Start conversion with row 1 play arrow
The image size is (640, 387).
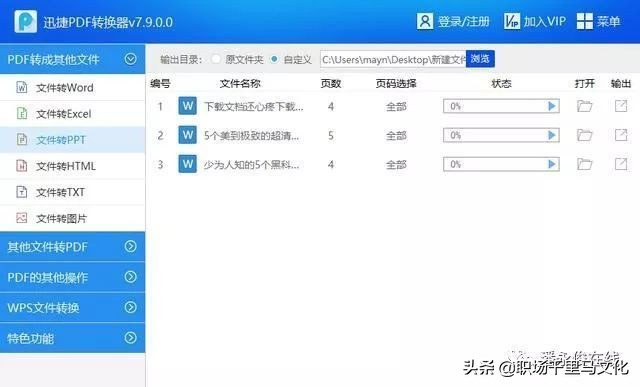click(x=552, y=106)
